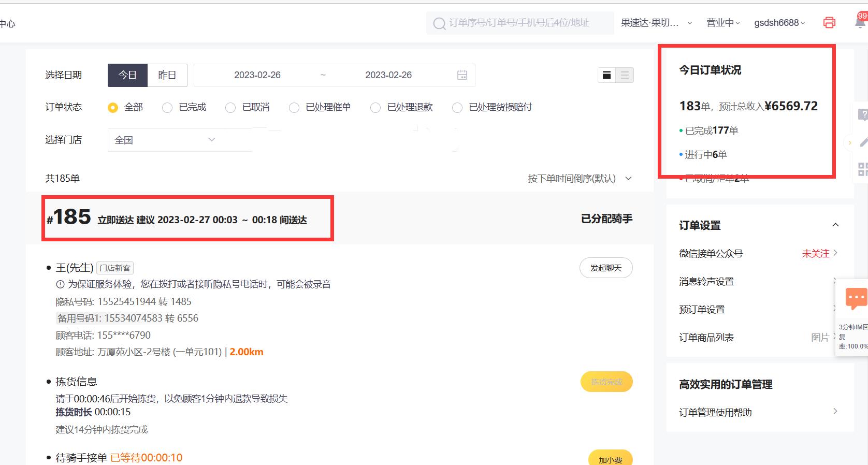Click the end date field 2023-02-26

pyautogui.click(x=388, y=75)
